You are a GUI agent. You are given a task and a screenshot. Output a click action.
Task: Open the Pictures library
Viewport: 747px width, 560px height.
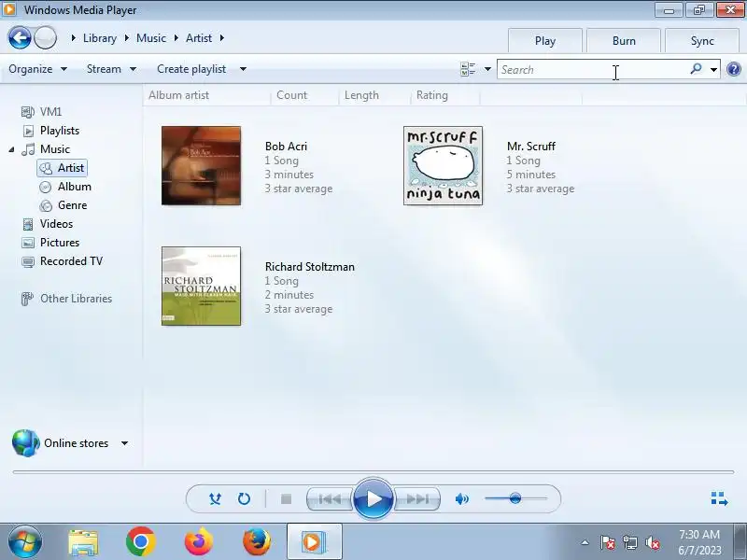[x=50, y=243]
